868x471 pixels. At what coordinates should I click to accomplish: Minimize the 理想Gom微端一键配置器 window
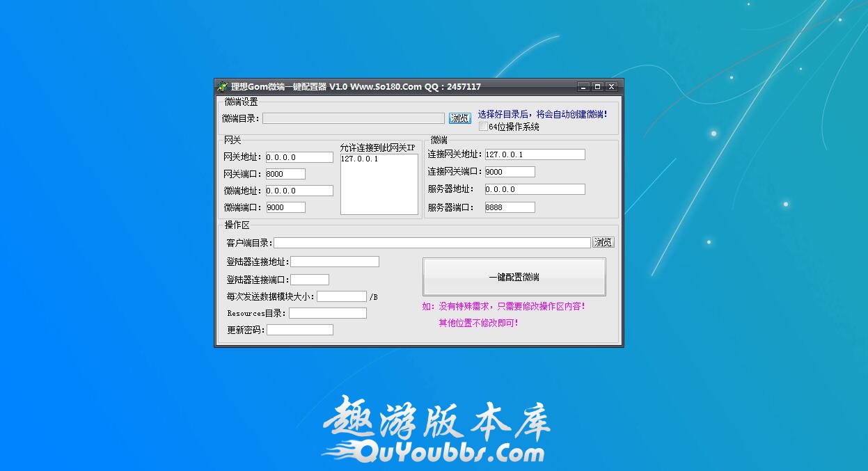point(583,87)
